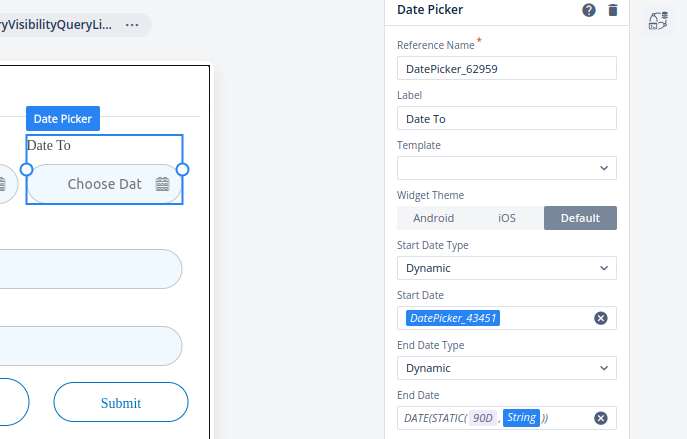The width and height of the screenshot is (687, 439).
Task: Open the right sidebar data panel icon
Action: coord(658,21)
